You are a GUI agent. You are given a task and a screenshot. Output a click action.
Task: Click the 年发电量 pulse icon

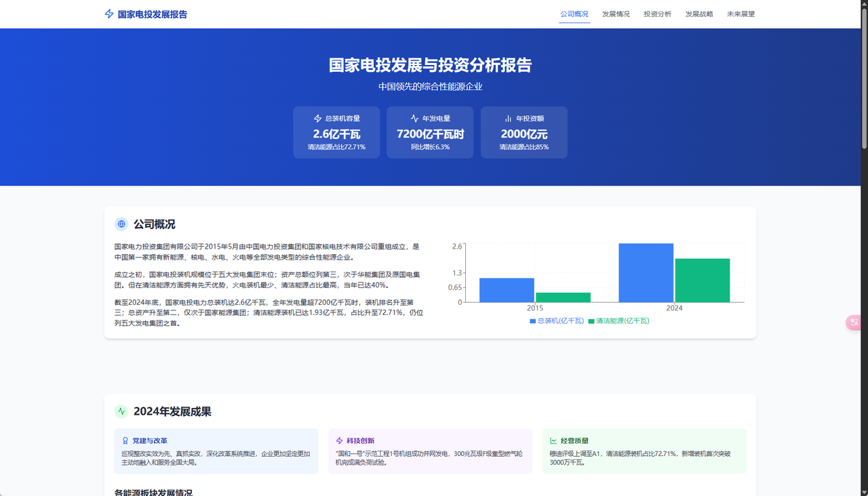click(415, 119)
